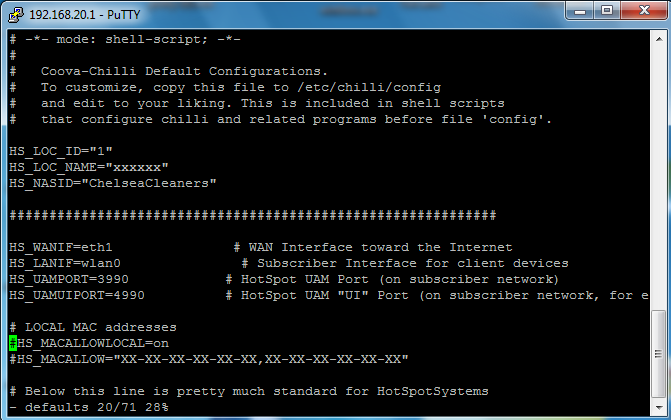671x420 pixels.
Task: Click the #HS_MACALLOW="XX-XX..." line
Action: point(208,359)
